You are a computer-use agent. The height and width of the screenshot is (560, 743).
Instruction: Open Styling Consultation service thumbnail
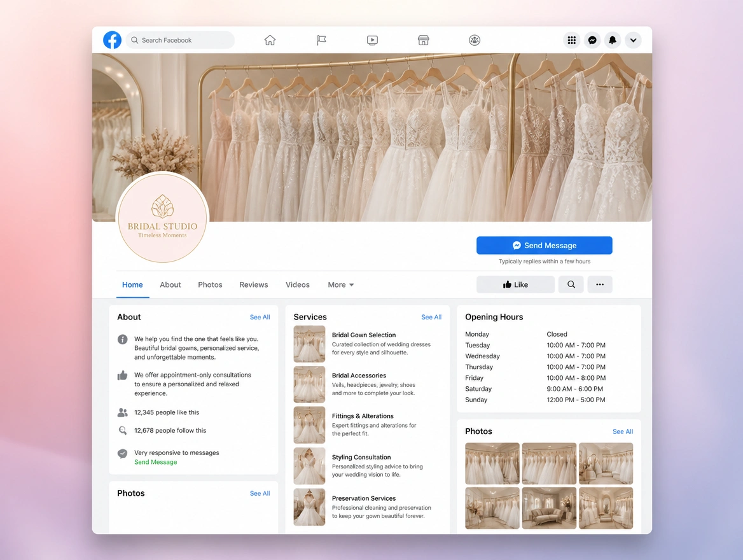309,466
